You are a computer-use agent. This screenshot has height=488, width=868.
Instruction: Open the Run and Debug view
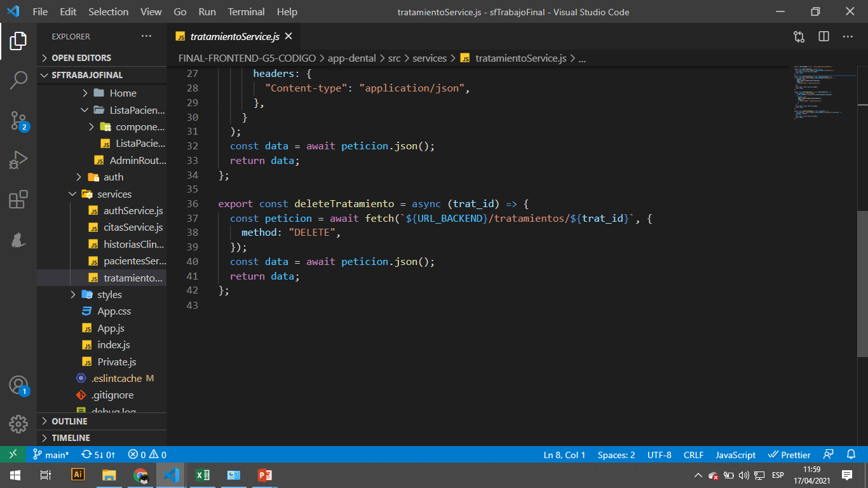tap(18, 159)
